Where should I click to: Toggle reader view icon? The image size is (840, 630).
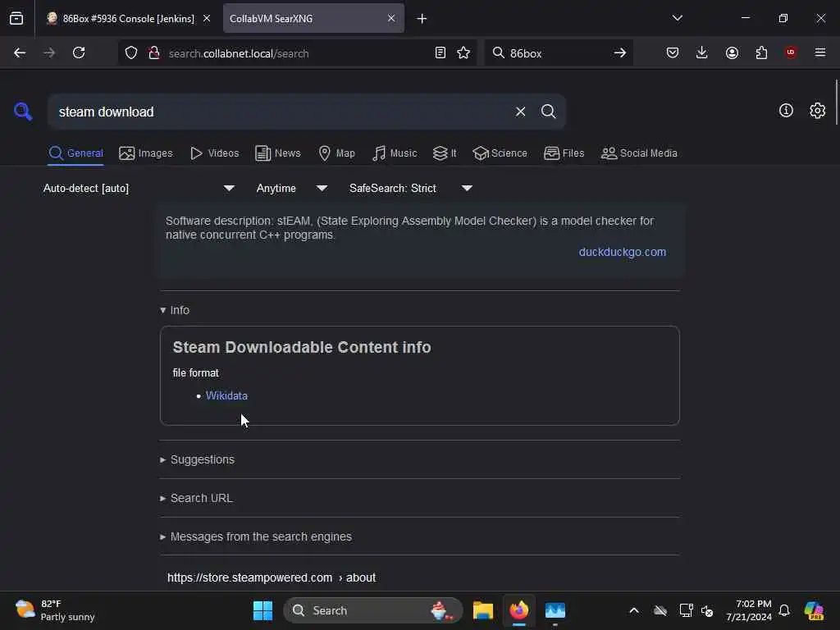[x=440, y=53]
